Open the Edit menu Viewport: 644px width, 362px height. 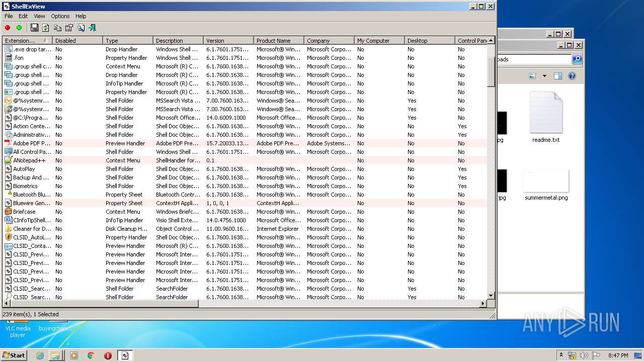click(x=24, y=16)
